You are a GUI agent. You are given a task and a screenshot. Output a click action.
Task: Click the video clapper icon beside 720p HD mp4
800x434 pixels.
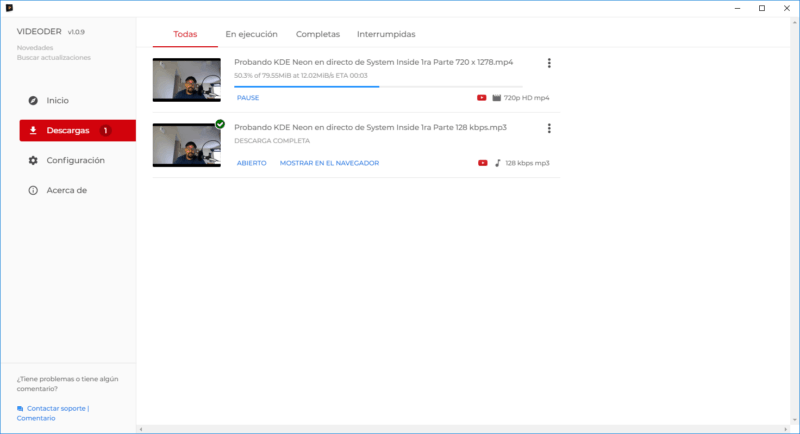(x=496, y=97)
